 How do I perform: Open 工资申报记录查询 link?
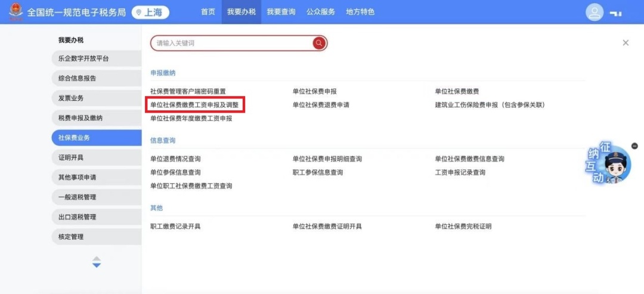coord(460,172)
